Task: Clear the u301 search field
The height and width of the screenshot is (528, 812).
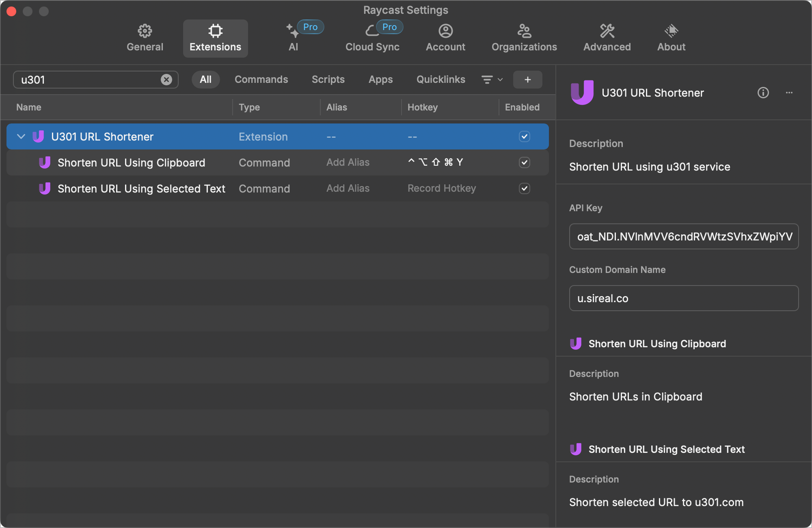Action: click(x=166, y=80)
